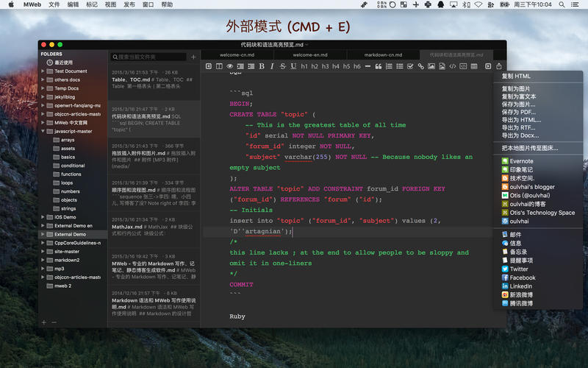This screenshot has width=588, height=368.
Task: Insert inline code with </> icon
Action: click(453, 66)
